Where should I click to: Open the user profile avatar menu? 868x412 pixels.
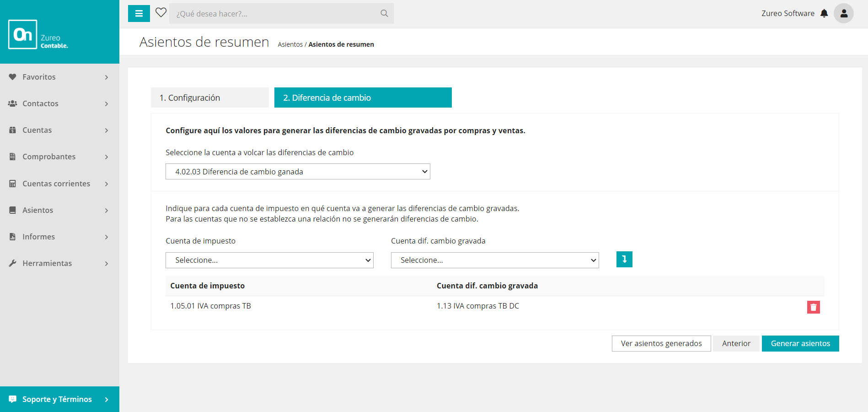click(x=843, y=13)
